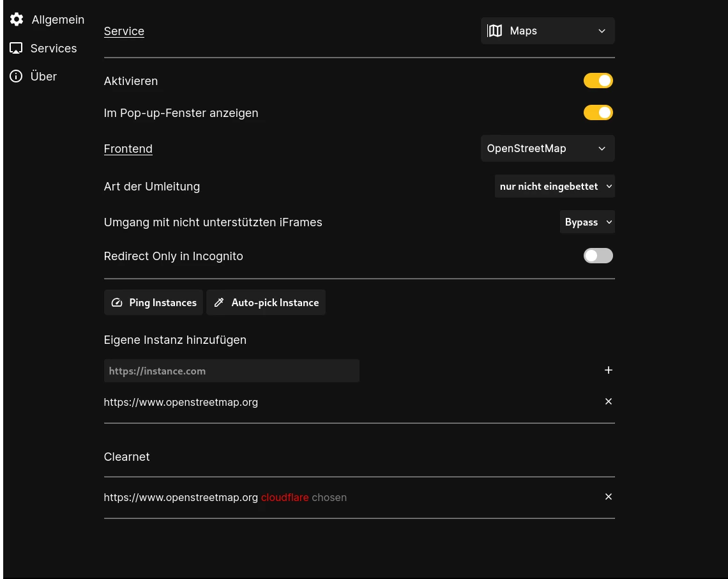Click the X to remove openstreetmap.org custom instance
This screenshot has width=728, height=579.
(608, 401)
